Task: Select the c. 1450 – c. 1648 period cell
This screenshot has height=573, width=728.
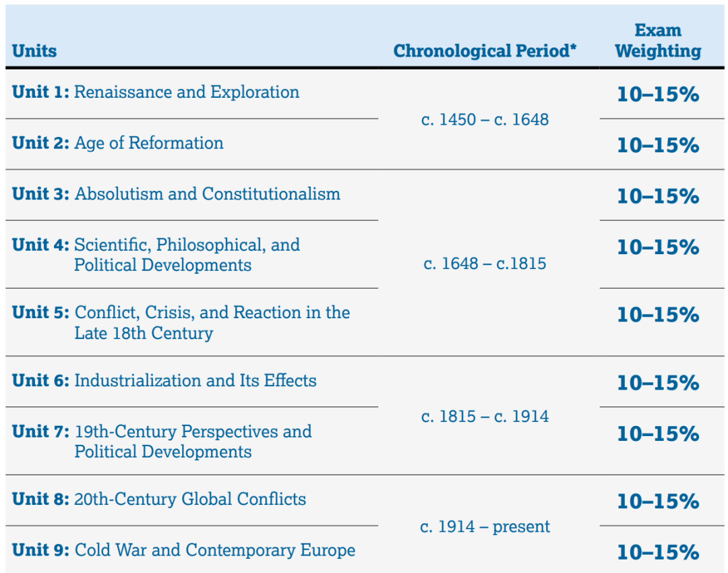Action: click(485, 120)
